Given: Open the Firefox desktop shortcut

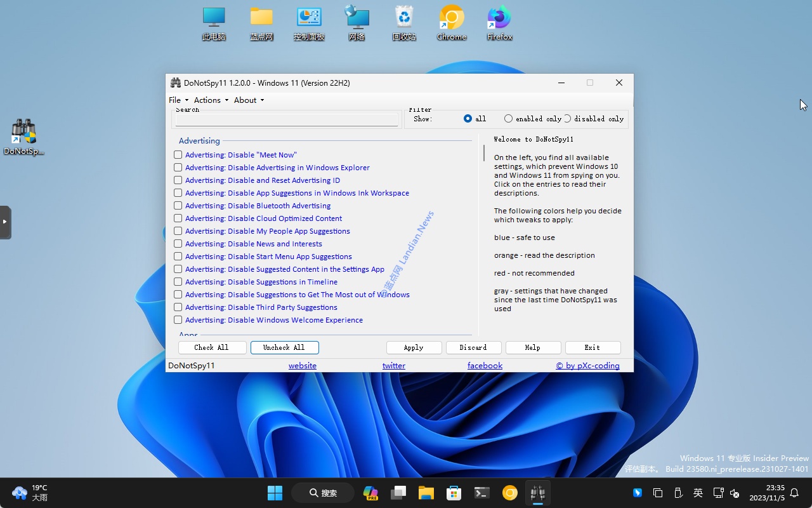Looking at the screenshot, I should 499,20.
